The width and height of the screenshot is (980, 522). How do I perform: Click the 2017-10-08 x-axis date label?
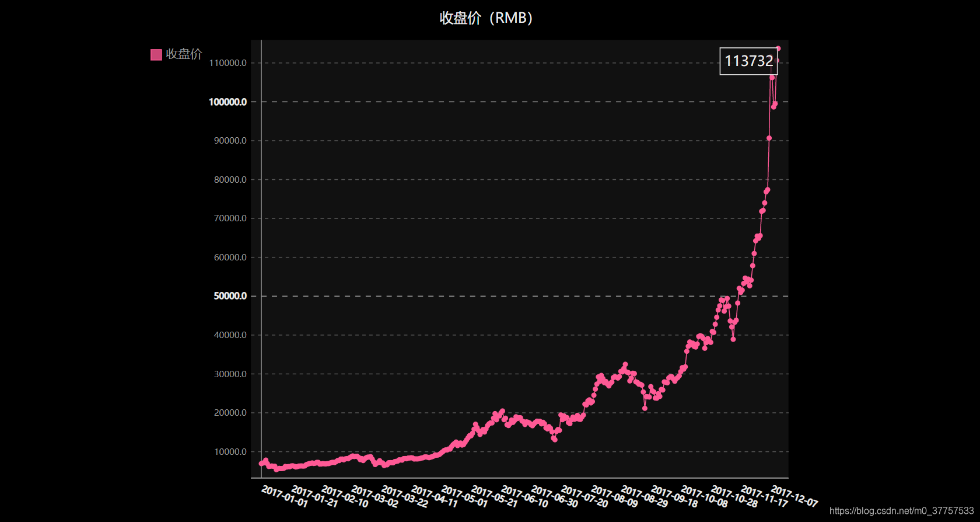[705, 496]
